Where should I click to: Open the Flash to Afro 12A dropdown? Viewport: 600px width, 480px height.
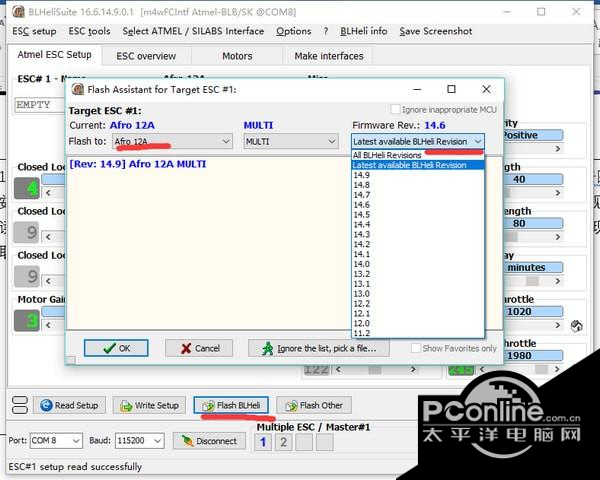(x=172, y=141)
